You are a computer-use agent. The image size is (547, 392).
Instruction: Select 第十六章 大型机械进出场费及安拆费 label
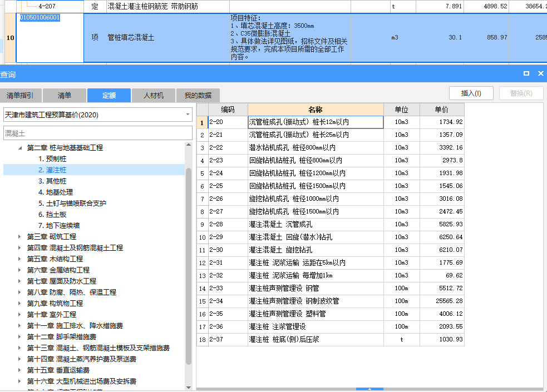[x=82, y=381]
